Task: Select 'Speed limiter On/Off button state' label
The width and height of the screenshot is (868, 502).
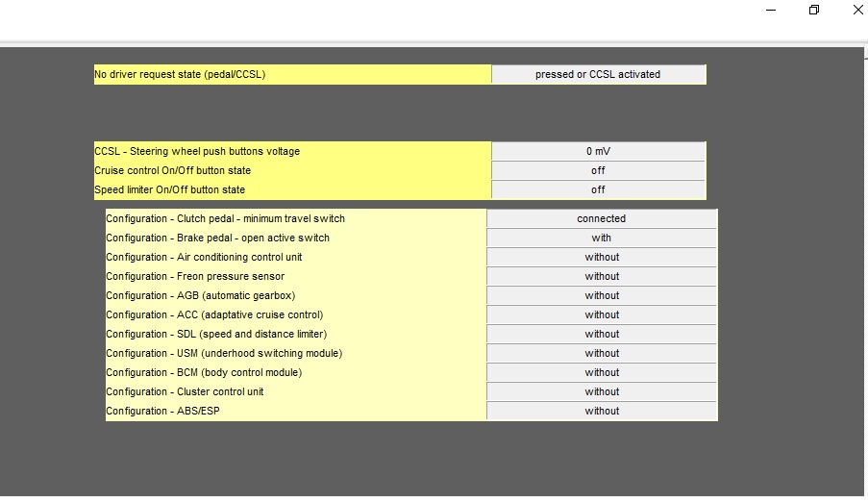Action: tap(170, 189)
